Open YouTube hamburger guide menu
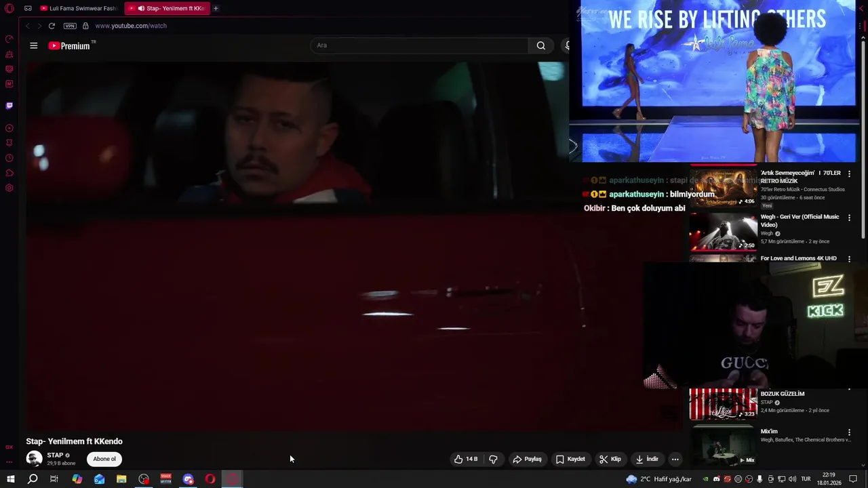 34,45
